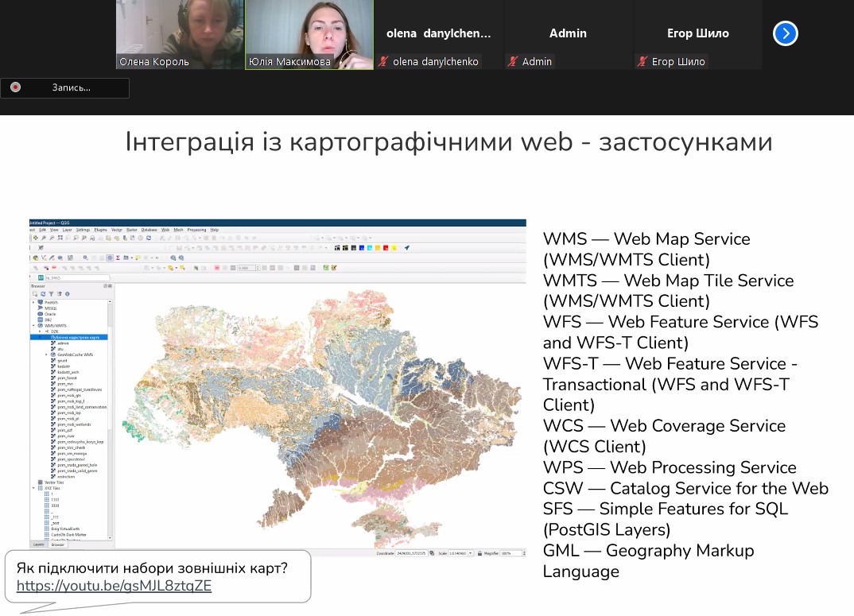Expand the PostGIS node in Browser

point(33,303)
